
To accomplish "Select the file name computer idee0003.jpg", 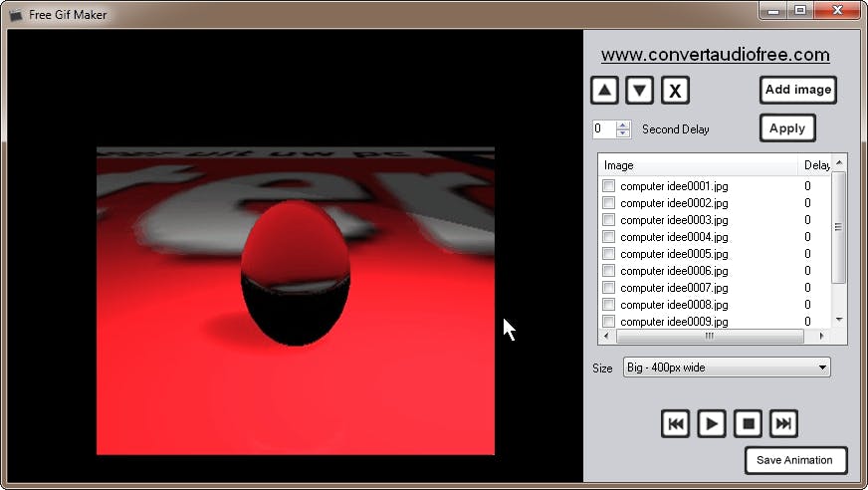I will (x=674, y=220).
